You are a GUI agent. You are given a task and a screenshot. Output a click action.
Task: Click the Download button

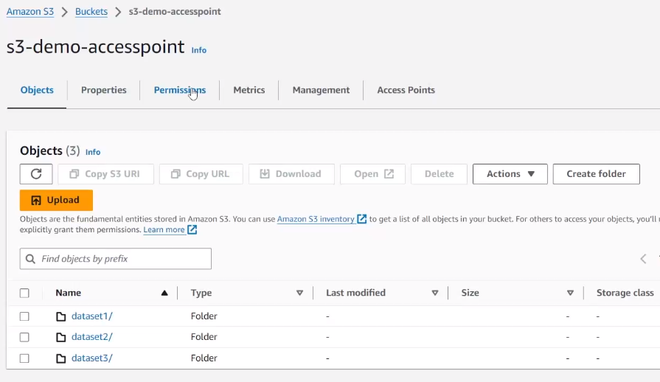point(291,174)
